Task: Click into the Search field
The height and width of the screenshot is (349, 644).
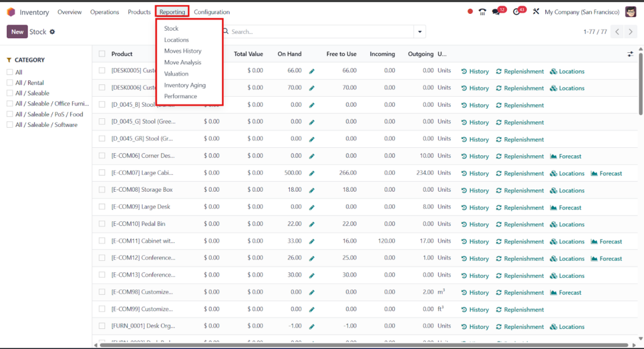Action: (320, 31)
